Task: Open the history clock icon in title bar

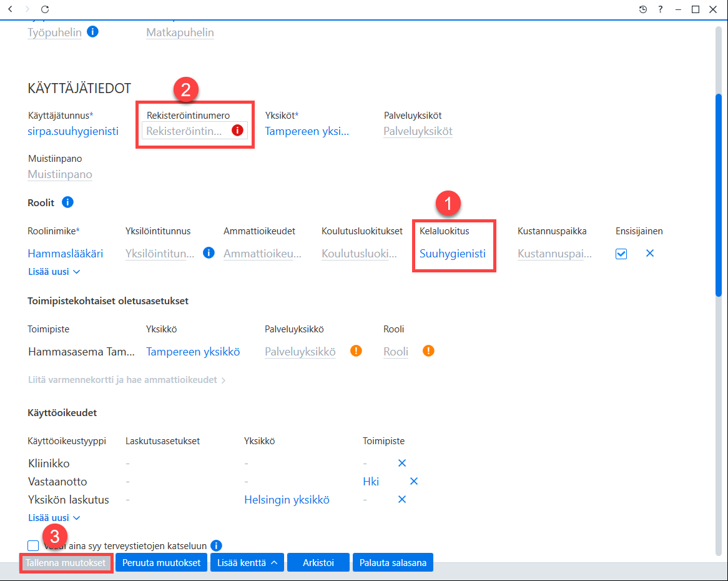Action: (x=643, y=9)
